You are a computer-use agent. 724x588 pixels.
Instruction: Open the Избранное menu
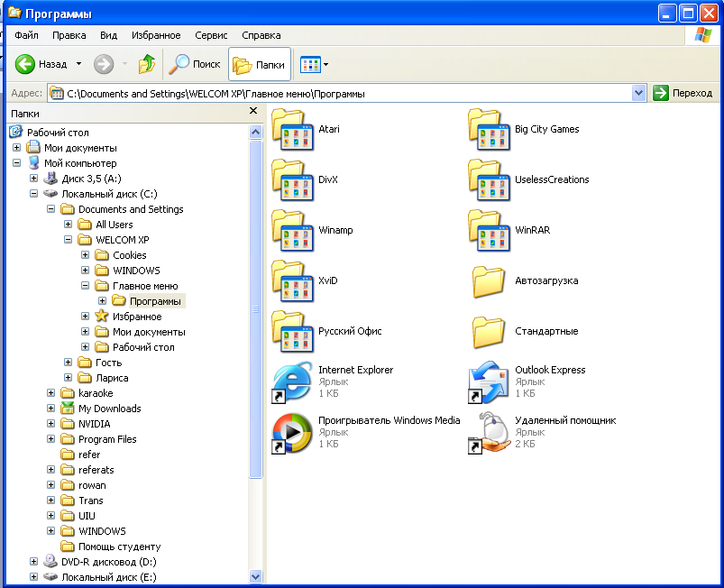[156, 35]
